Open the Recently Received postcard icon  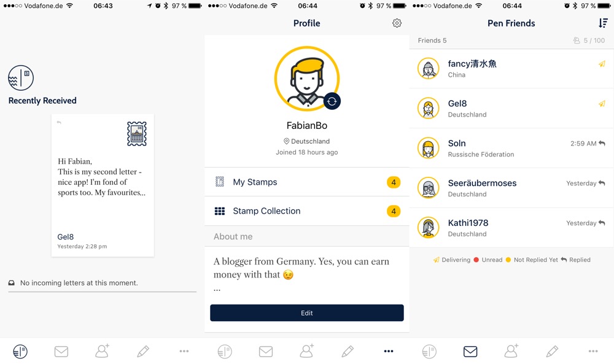tap(21, 78)
